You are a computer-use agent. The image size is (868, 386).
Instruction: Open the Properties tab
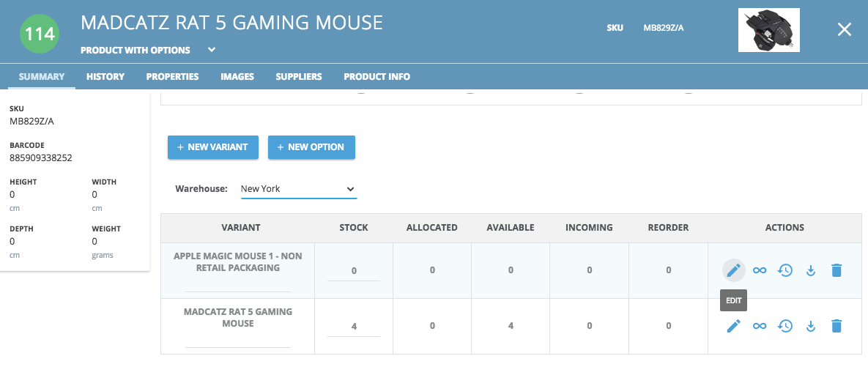point(172,76)
